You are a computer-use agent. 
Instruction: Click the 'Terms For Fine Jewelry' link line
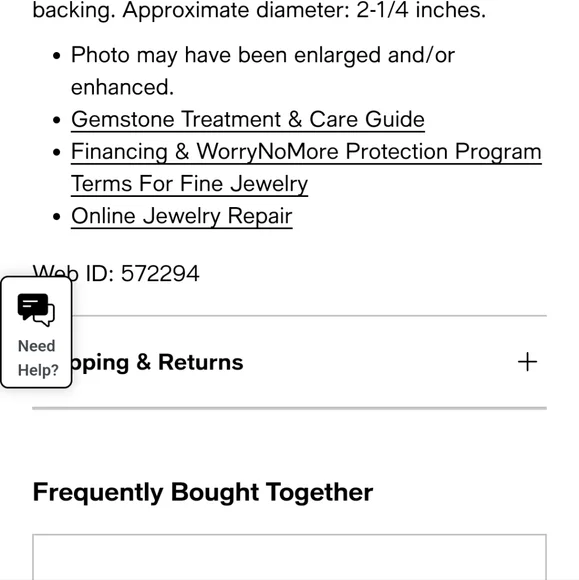click(x=189, y=184)
